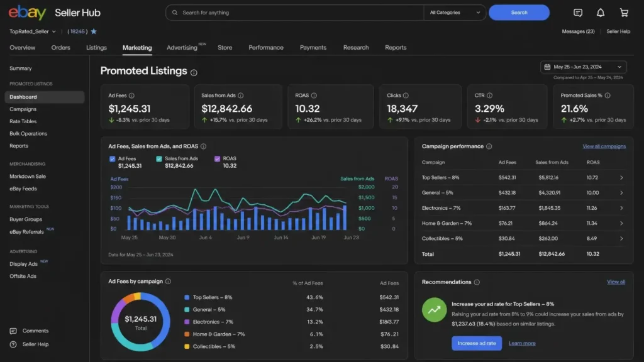Image resolution: width=644 pixels, height=362 pixels.
Task: Open Display Ads in the sidebar
Action: [23, 264]
